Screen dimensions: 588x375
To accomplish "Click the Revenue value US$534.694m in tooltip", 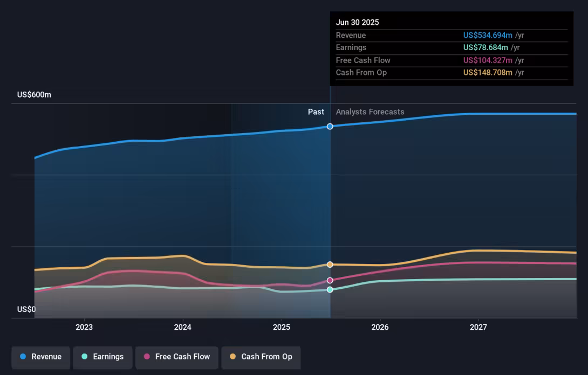I will (x=488, y=35).
